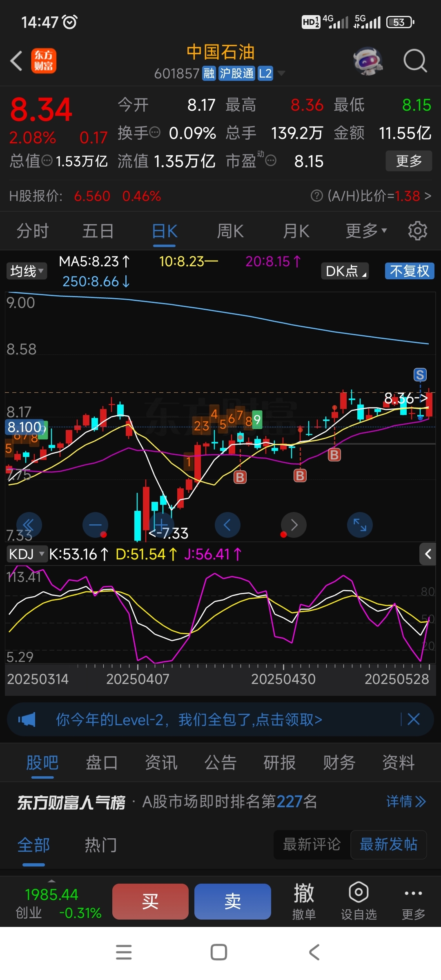Image resolution: width=441 pixels, height=980 pixels.
Task: Select the 周K chart tab
Action: click(x=230, y=231)
